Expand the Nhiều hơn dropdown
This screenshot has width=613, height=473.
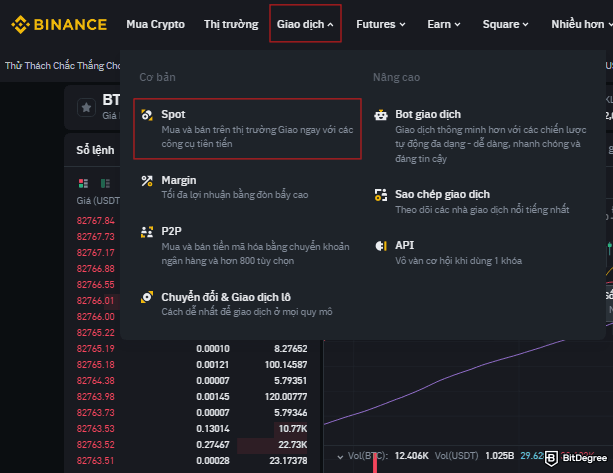[582, 24]
